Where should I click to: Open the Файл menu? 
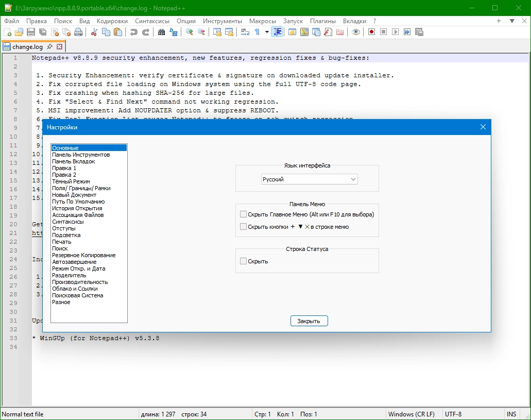(11, 21)
